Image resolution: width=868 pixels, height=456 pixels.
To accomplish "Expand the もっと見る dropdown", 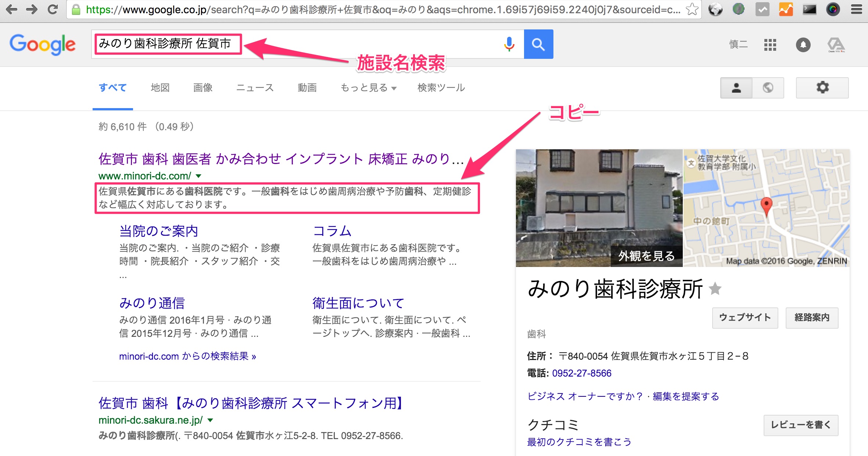I will click(x=368, y=88).
